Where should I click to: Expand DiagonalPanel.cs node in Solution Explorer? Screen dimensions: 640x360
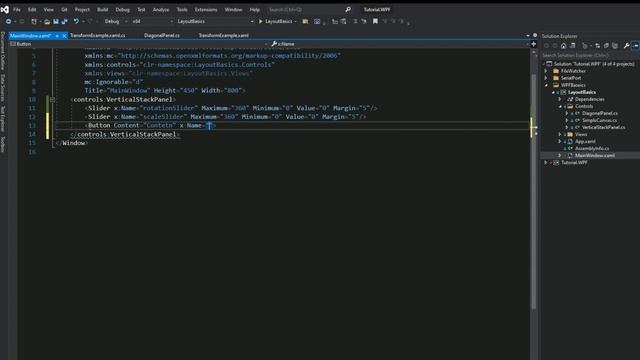[567, 113]
